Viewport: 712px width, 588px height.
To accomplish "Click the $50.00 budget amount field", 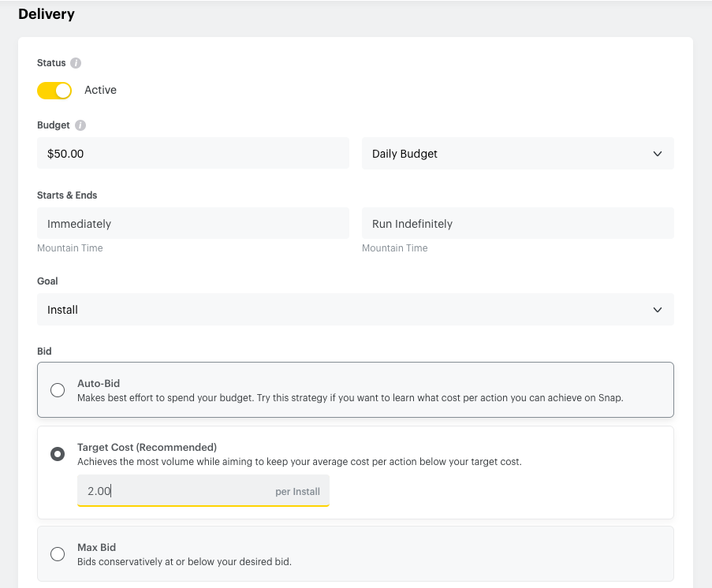I will tap(192, 154).
